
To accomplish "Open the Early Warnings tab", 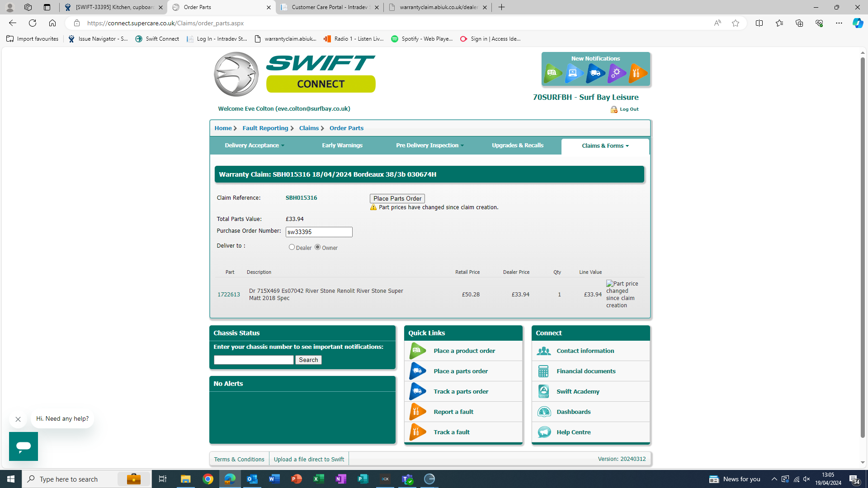I will click(x=342, y=145).
